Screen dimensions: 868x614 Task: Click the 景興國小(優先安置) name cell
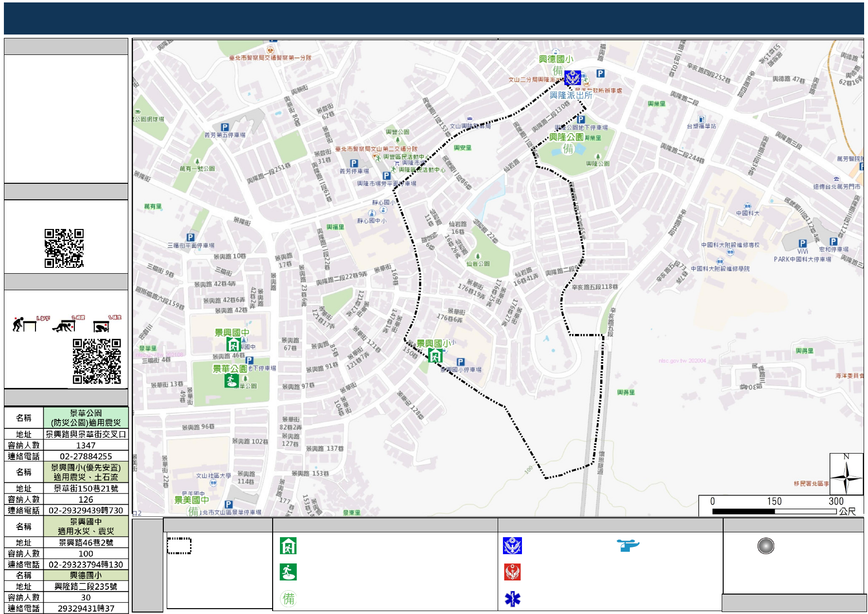[86, 472]
